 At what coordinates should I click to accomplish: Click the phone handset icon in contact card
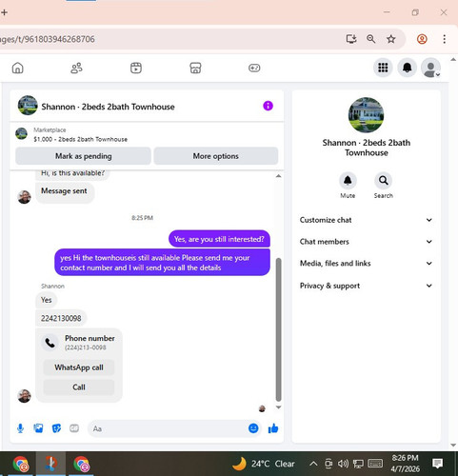pyautogui.click(x=50, y=343)
